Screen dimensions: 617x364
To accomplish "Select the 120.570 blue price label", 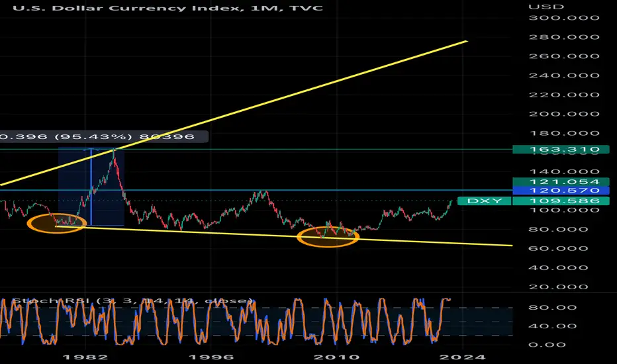I will 561,191.
